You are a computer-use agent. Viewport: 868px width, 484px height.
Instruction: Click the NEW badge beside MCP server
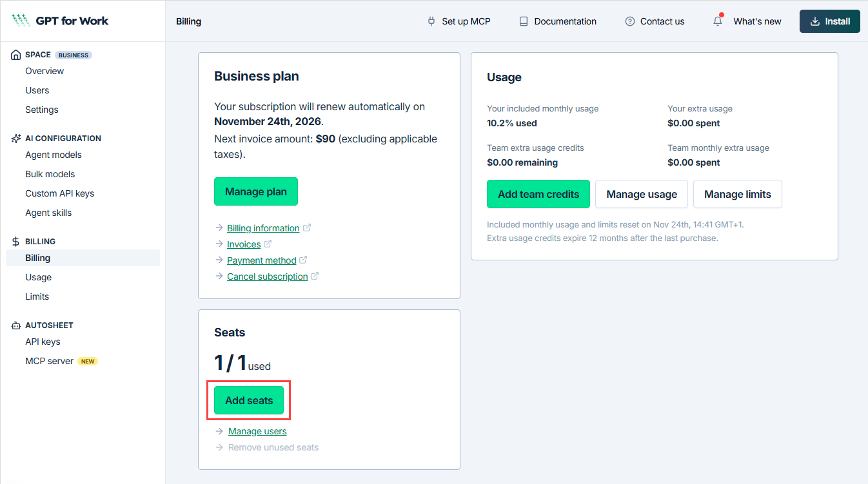(88, 361)
